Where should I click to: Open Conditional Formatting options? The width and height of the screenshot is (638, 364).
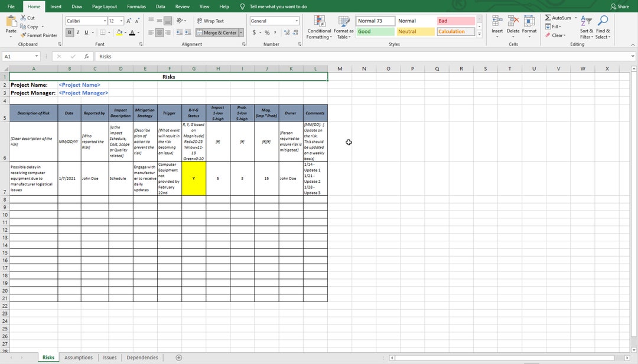[x=319, y=28]
